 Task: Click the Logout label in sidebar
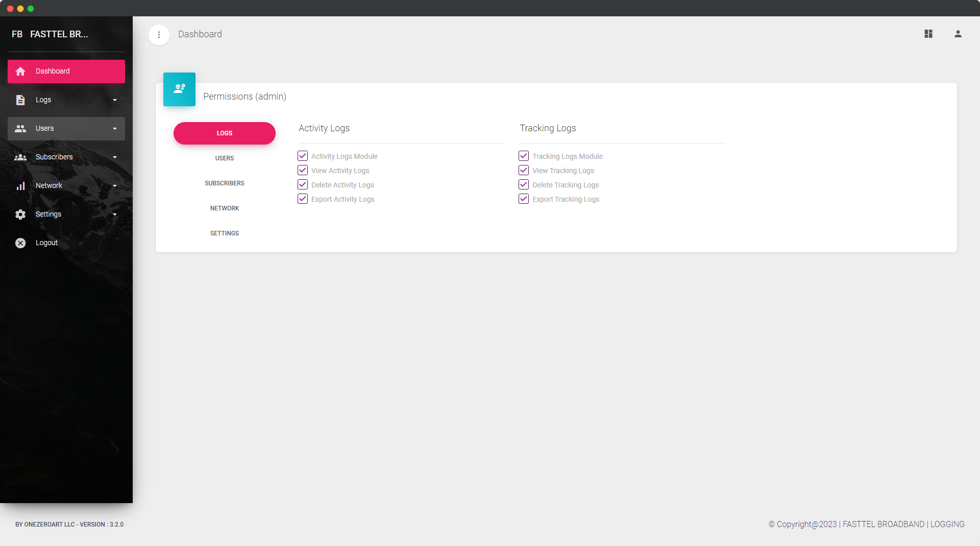click(46, 243)
